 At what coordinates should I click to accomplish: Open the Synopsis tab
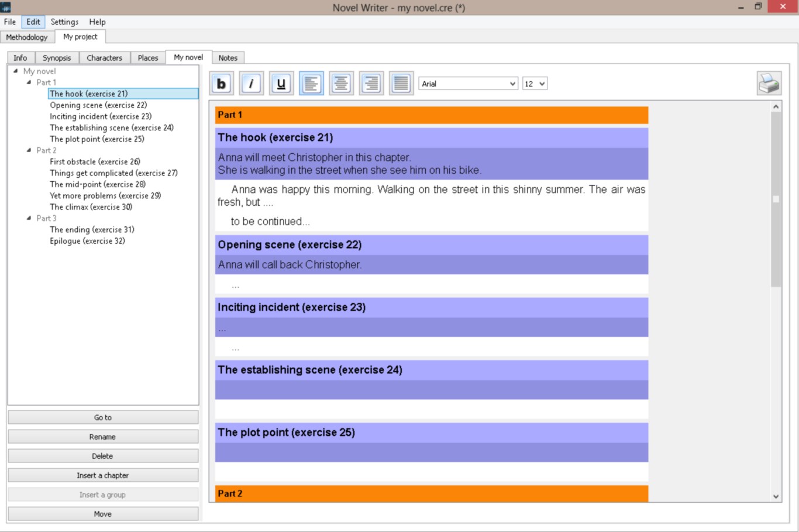tap(57, 58)
